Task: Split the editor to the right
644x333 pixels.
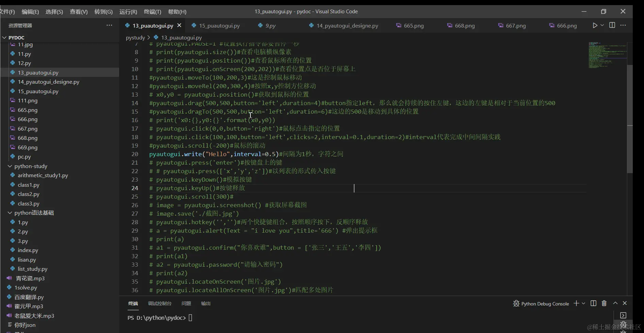Action: [612, 25]
